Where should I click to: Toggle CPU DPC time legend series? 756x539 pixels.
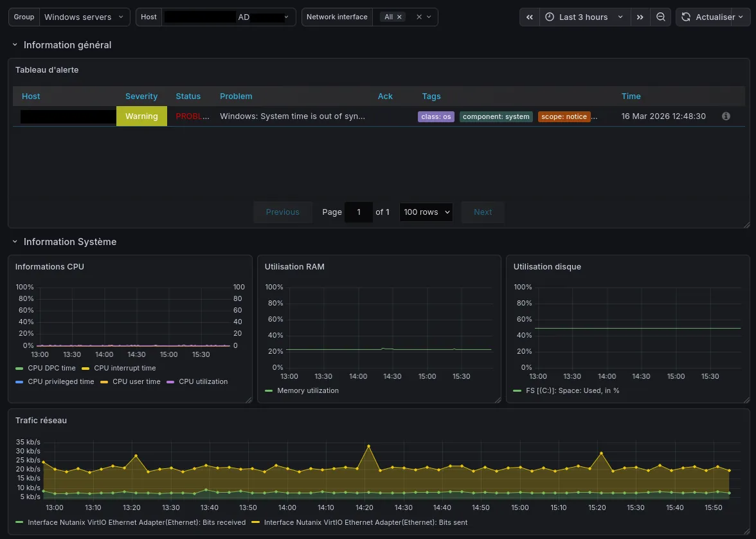(51, 368)
